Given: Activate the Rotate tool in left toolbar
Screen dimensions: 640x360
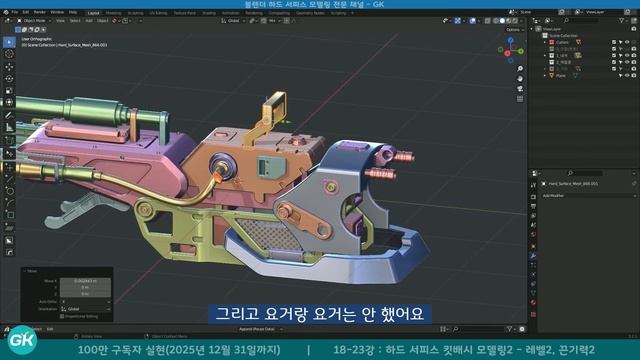Looking at the screenshot, I should pyautogui.click(x=9, y=78).
